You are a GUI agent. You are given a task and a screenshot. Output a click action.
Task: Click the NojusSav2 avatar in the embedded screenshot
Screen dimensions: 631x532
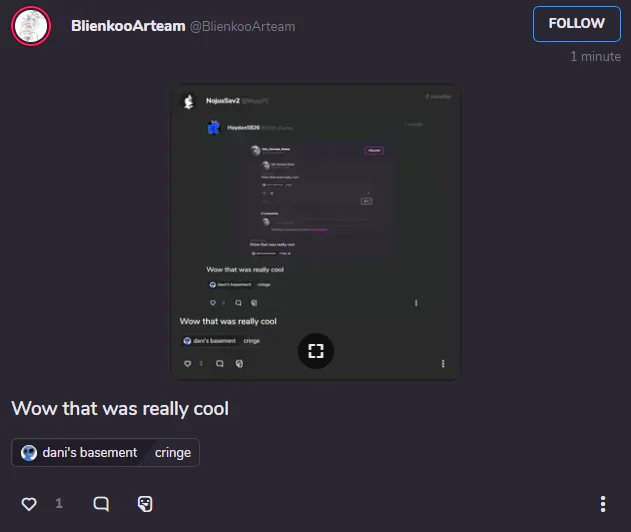[x=188, y=101]
